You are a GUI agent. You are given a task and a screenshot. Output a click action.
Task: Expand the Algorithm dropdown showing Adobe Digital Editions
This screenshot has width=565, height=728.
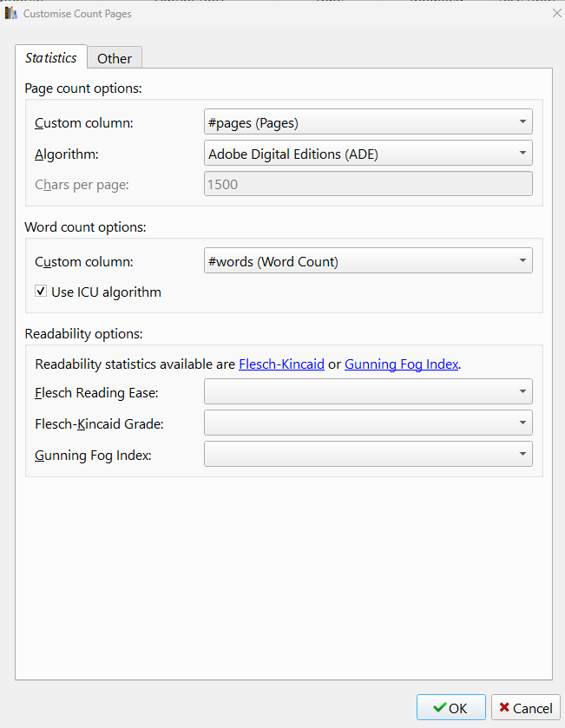click(368, 154)
